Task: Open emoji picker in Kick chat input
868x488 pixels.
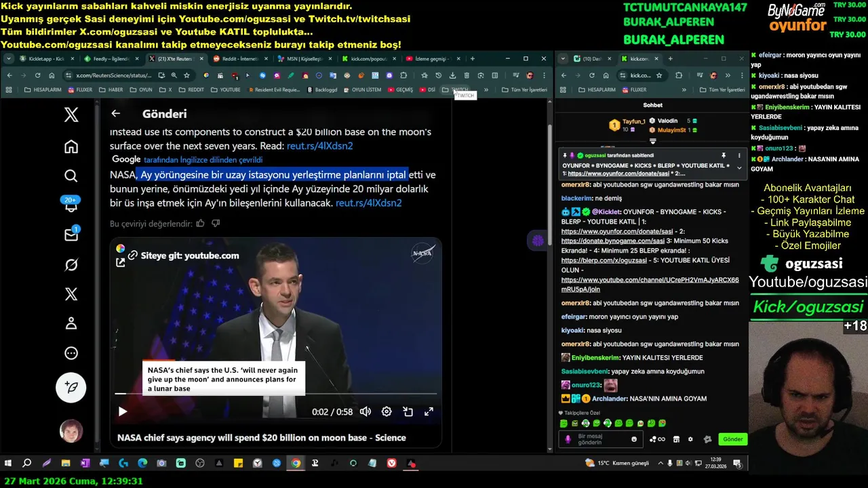Action: (x=634, y=439)
